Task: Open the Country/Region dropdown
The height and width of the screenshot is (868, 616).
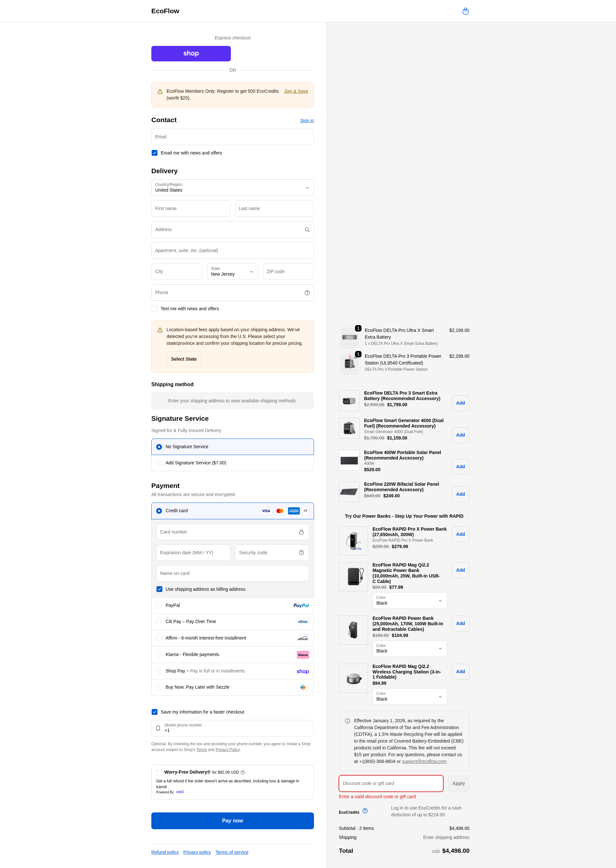Action: (x=232, y=188)
